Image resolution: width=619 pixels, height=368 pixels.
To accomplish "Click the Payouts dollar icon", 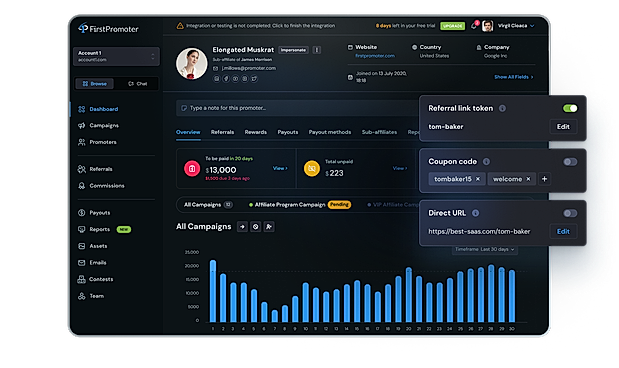I will click(82, 213).
